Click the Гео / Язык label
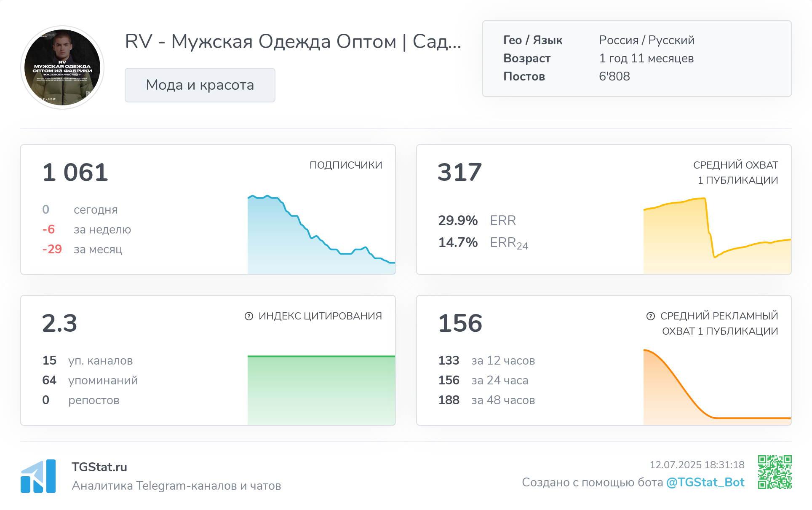Screen dimensions: 812x510 pos(533,40)
